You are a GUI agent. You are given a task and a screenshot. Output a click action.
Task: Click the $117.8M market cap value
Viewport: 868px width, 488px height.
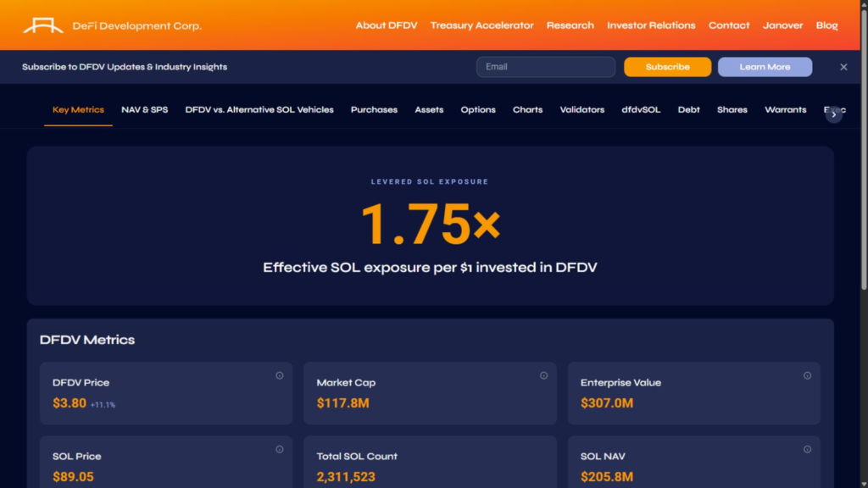(342, 403)
